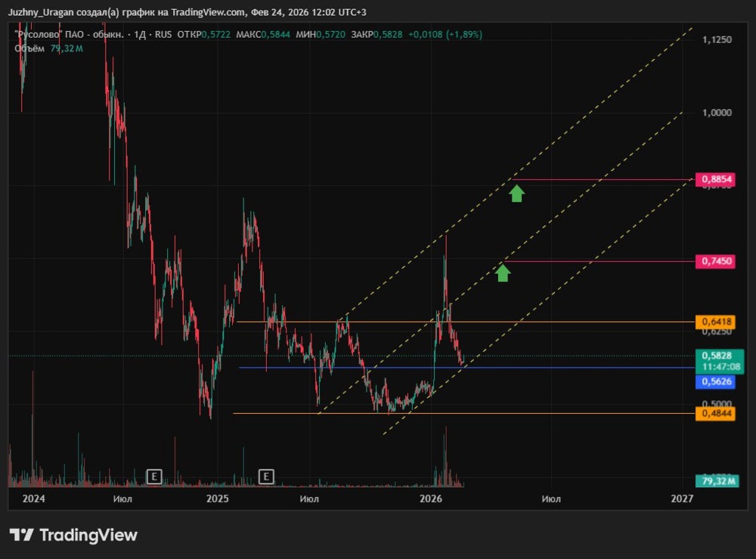Click the Juzhny_Uragan chart author caption
Image resolution: width=756 pixels, height=559 pixels.
tap(187, 12)
